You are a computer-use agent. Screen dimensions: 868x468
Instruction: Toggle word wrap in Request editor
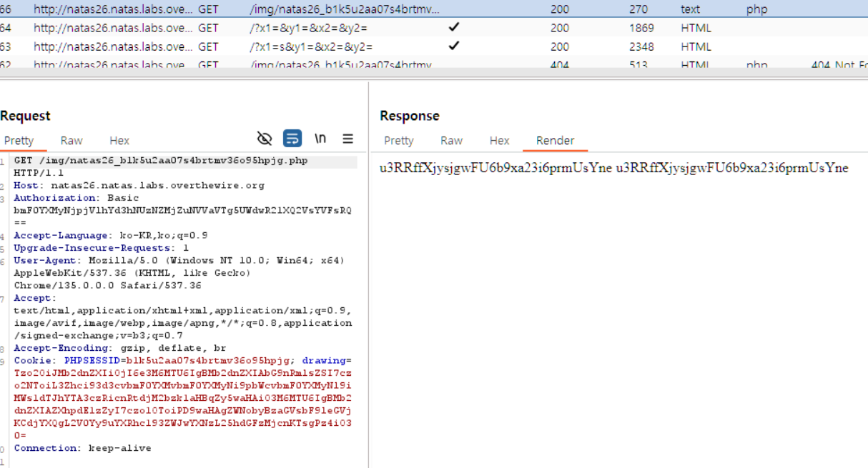pos(292,139)
